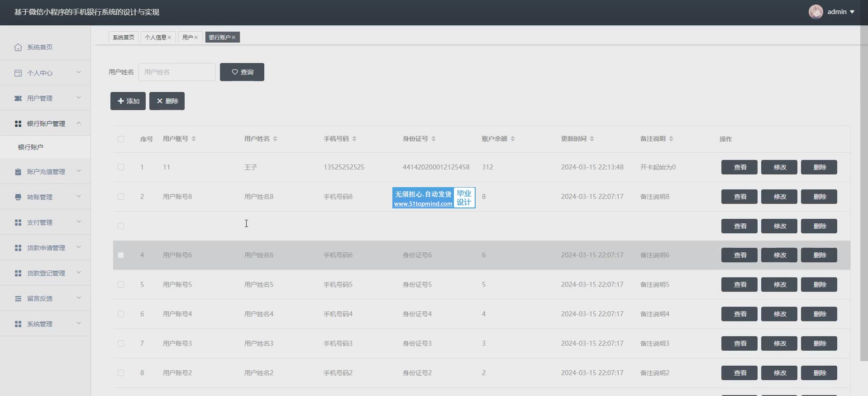868x396 pixels.
Task: Check the row for 用户账号2
Action: (x=121, y=373)
